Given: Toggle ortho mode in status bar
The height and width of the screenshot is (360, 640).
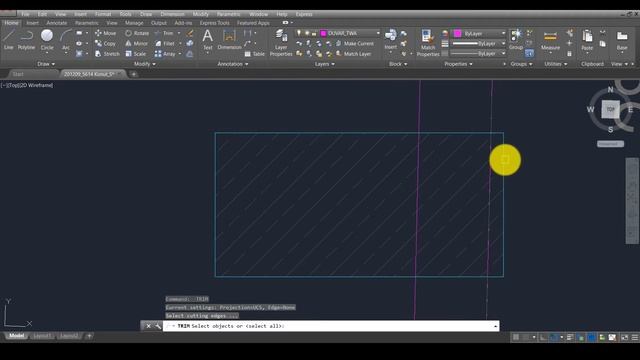Looking at the screenshot, I should (543, 337).
